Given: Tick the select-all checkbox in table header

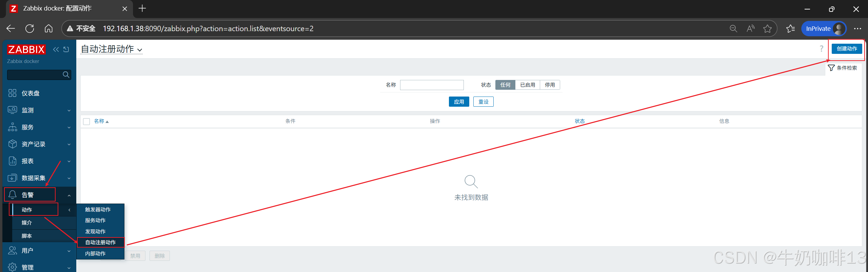Looking at the screenshot, I should coord(86,121).
